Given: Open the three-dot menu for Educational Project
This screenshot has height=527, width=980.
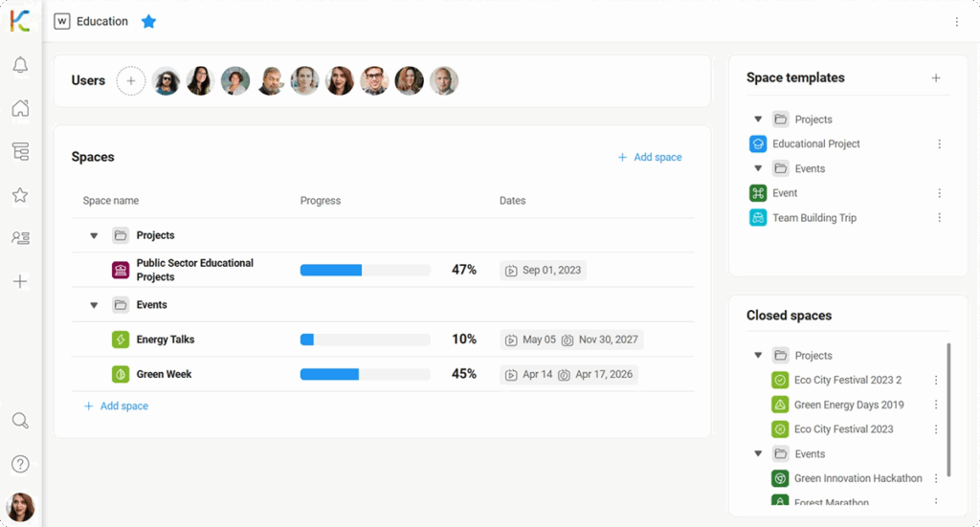Looking at the screenshot, I should (x=939, y=144).
